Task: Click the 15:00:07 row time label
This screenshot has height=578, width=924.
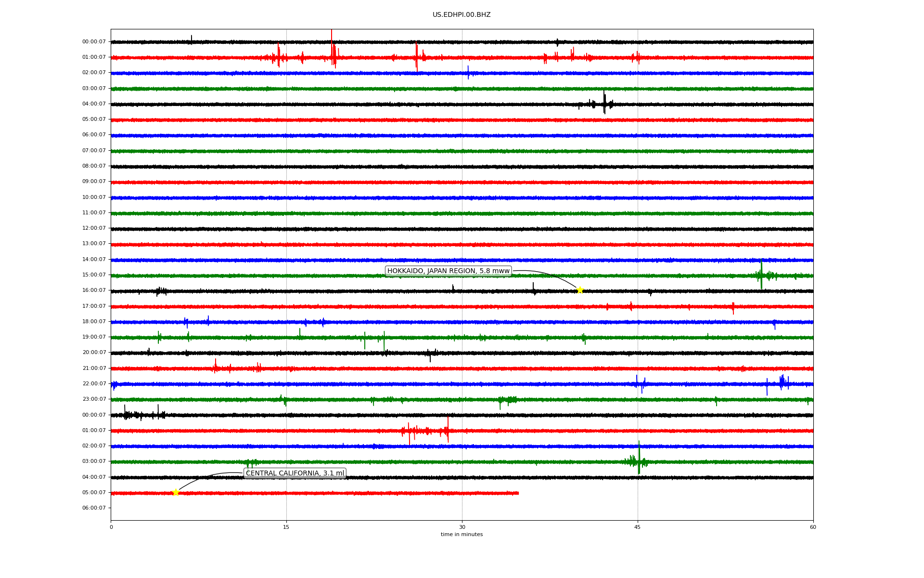Action: tap(94, 275)
